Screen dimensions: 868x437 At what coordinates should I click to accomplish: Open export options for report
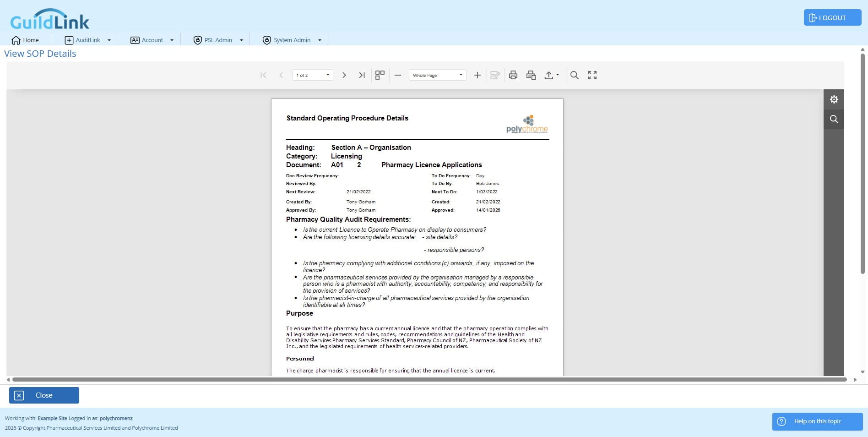(552, 75)
